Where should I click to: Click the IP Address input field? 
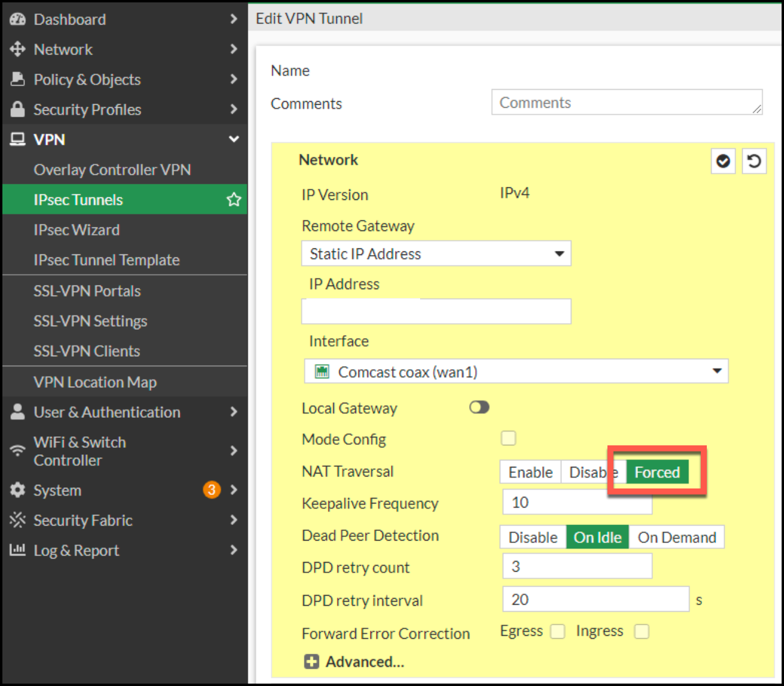[x=436, y=311]
